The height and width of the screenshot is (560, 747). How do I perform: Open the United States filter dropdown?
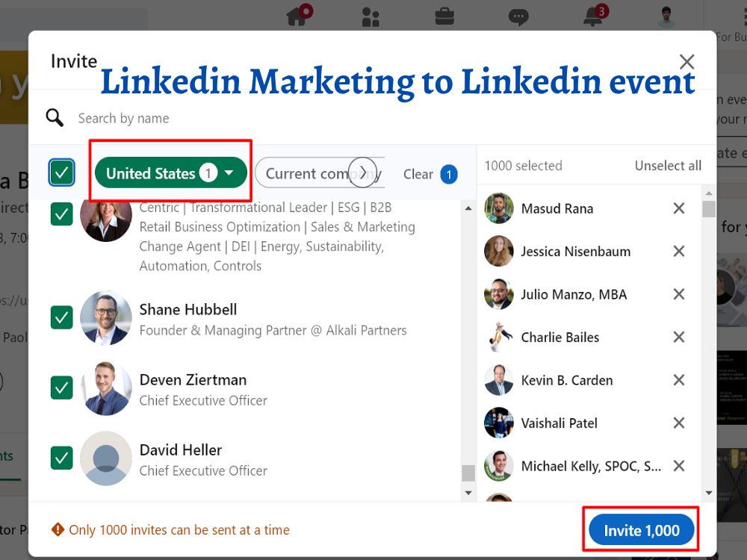(170, 172)
